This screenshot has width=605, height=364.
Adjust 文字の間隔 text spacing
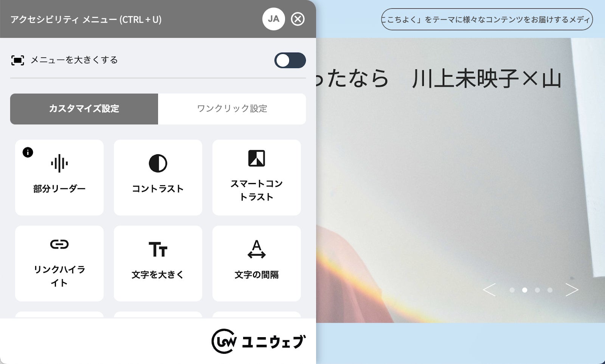257,263
